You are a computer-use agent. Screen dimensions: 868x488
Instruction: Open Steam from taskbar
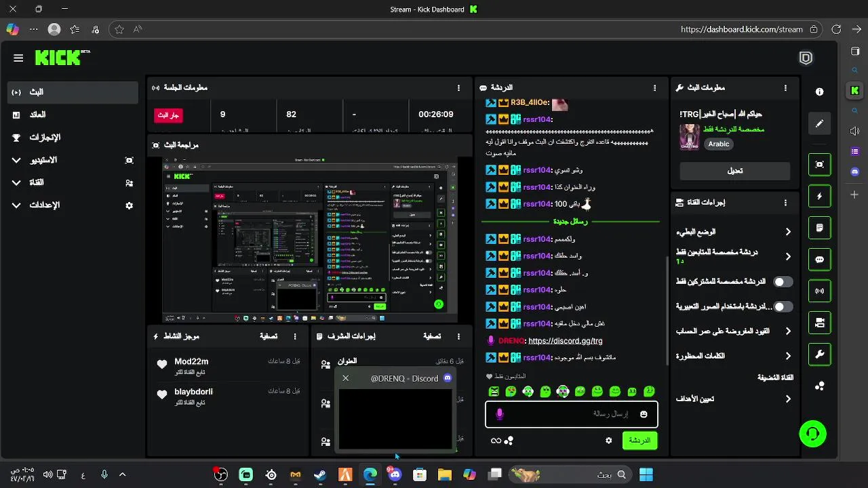320,475
